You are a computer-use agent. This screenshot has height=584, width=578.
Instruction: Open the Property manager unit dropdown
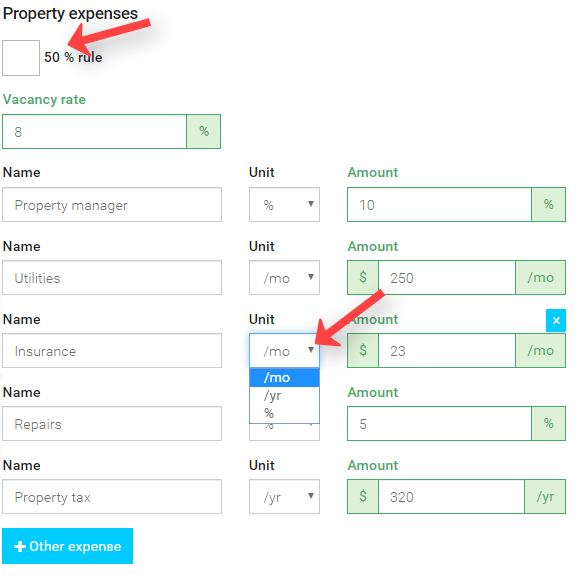pos(284,204)
